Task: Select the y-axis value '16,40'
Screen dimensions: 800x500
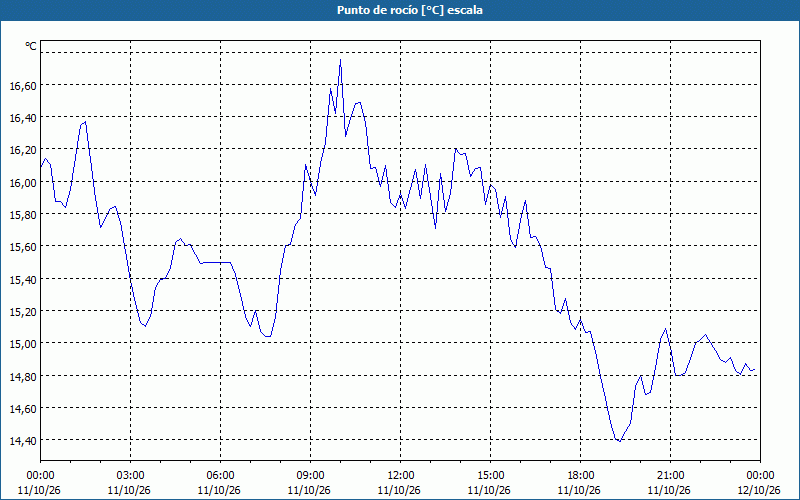Action: [23, 118]
